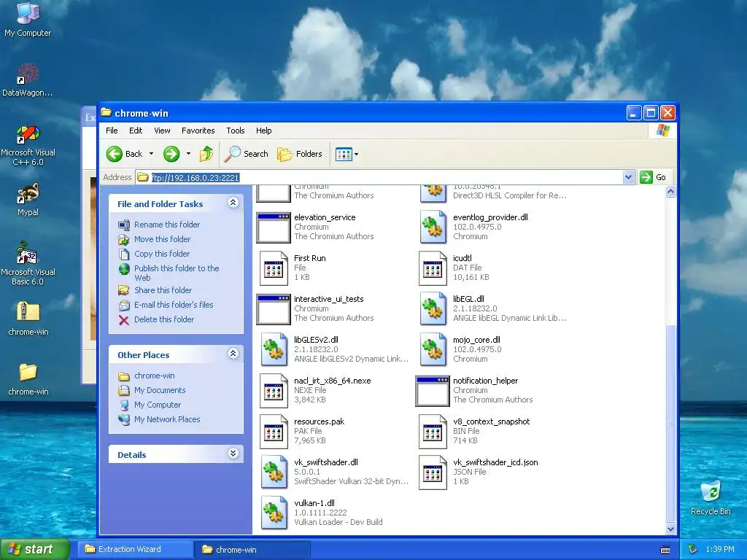Collapse File and Folder Tasks panel
The height and width of the screenshot is (560, 747).
(x=233, y=203)
